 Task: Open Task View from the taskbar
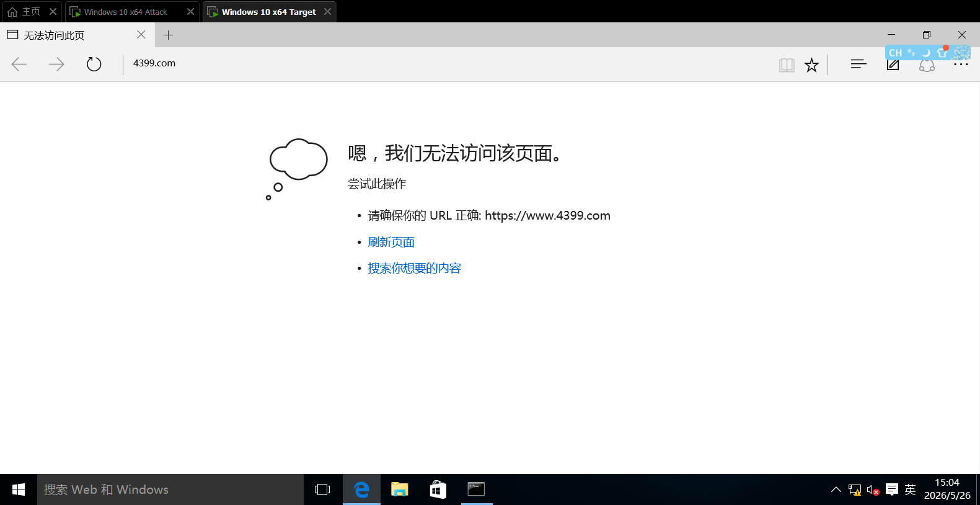pyautogui.click(x=322, y=489)
